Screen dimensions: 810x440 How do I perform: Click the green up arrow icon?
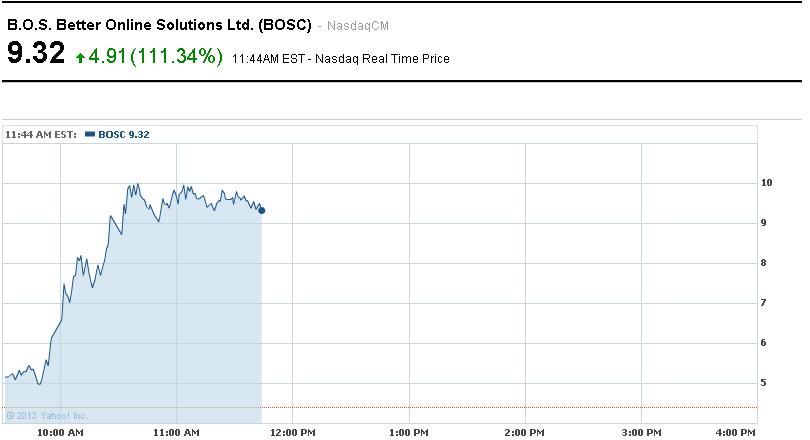[x=80, y=58]
